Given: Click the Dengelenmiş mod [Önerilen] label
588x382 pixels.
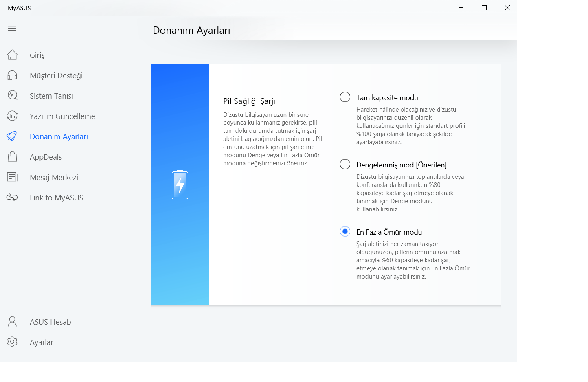Looking at the screenshot, I should pos(401,165).
